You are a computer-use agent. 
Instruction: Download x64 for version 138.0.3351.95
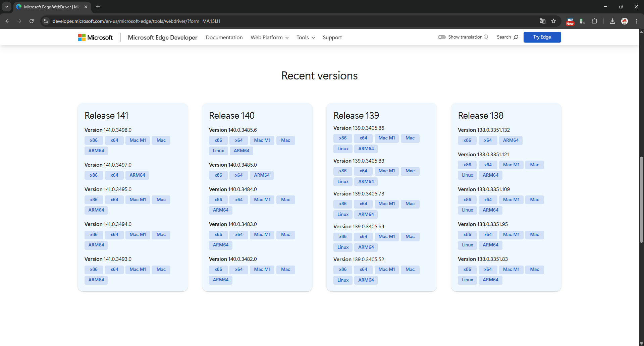click(488, 235)
